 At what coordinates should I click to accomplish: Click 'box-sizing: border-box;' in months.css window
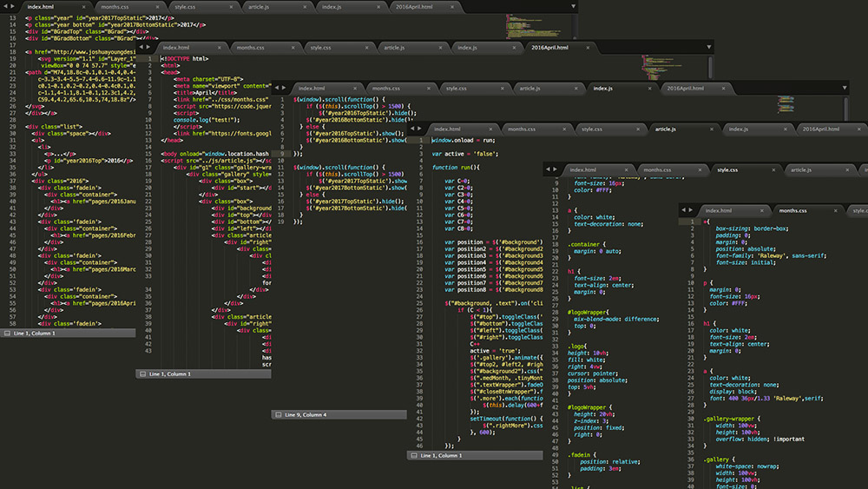pos(752,228)
